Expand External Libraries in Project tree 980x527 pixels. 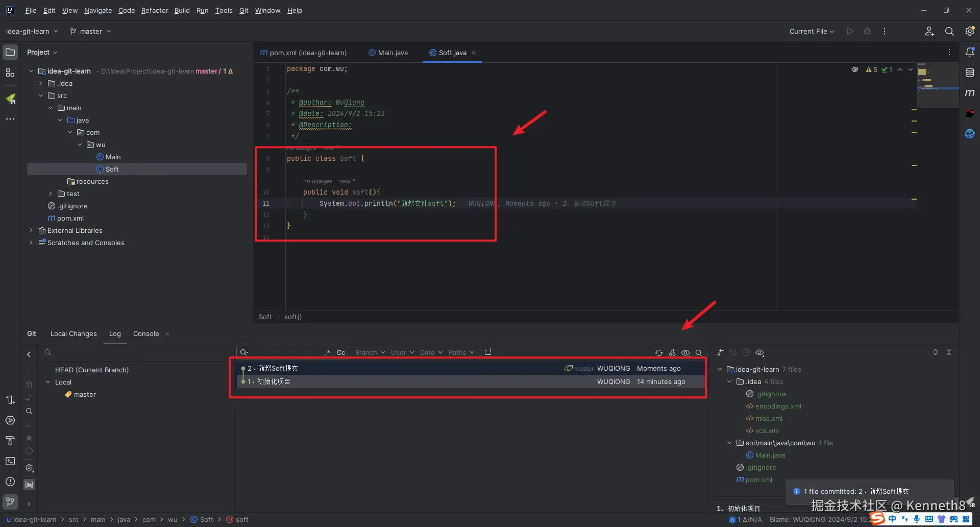pyautogui.click(x=31, y=230)
